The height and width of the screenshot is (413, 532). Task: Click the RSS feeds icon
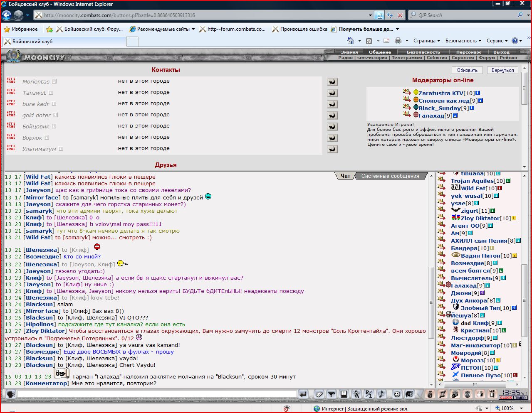pos(369,41)
